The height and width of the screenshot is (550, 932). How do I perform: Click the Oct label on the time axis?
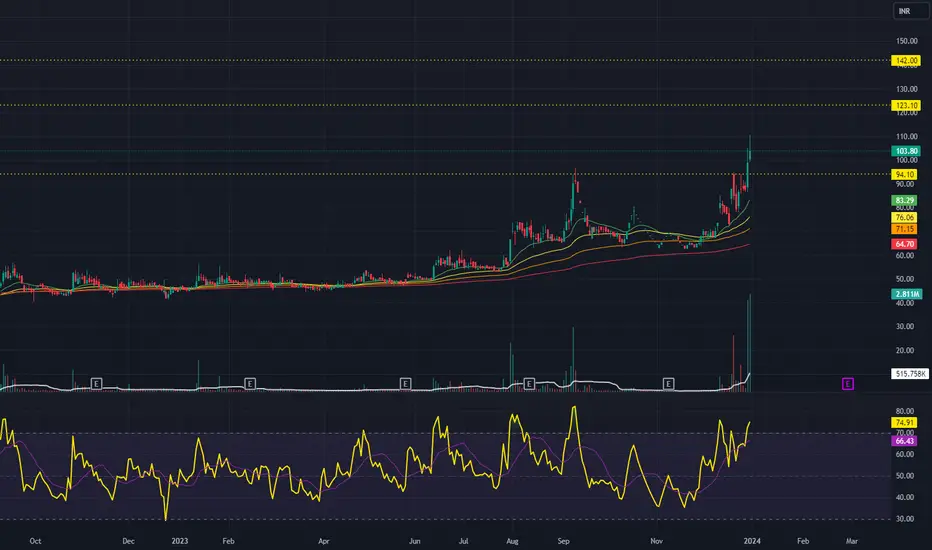[x=35, y=541]
